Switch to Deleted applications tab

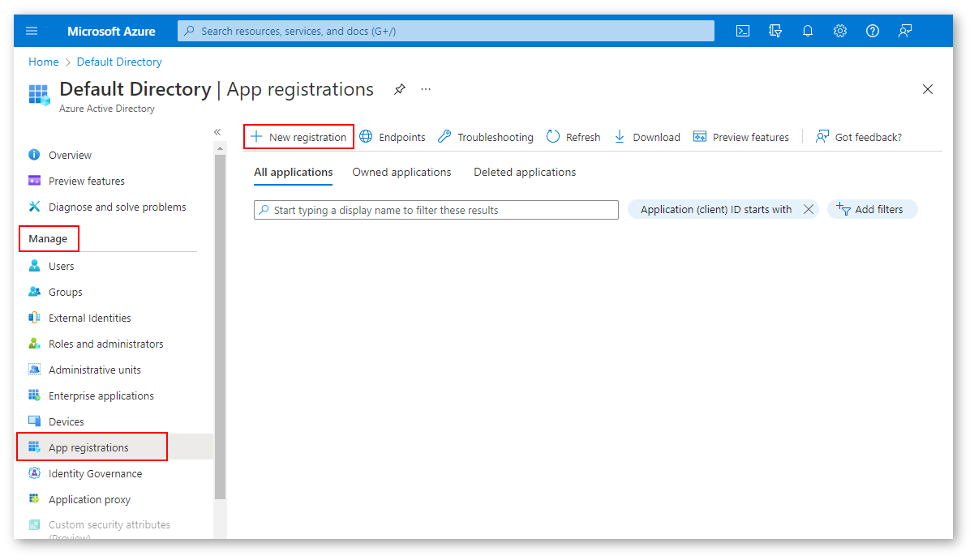[525, 173]
